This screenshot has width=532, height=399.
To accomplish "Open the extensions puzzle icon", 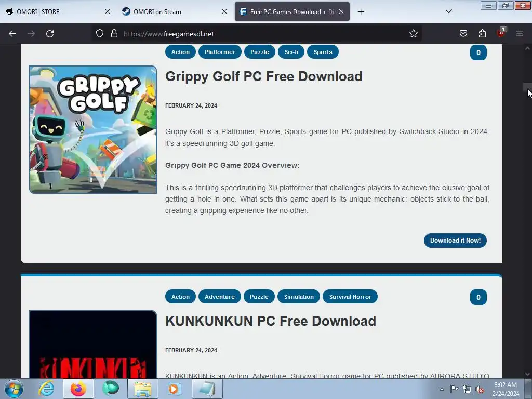I will (x=482, y=34).
